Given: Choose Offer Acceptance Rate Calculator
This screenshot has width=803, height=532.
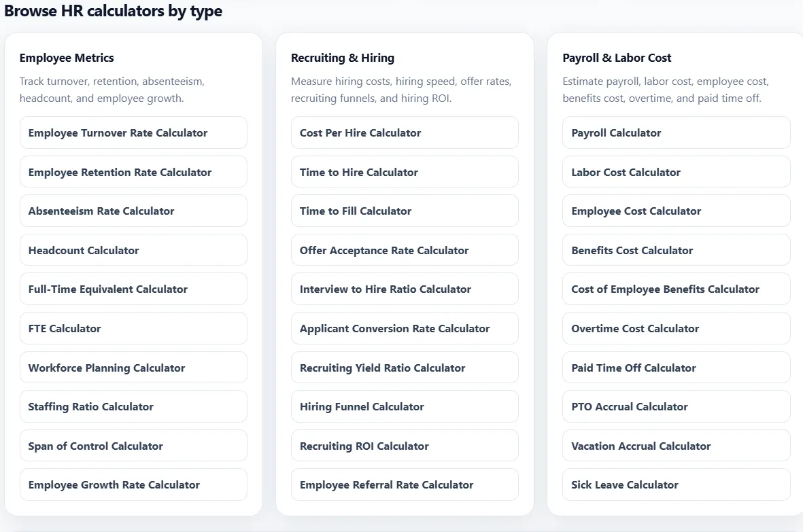Looking at the screenshot, I should (405, 250).
